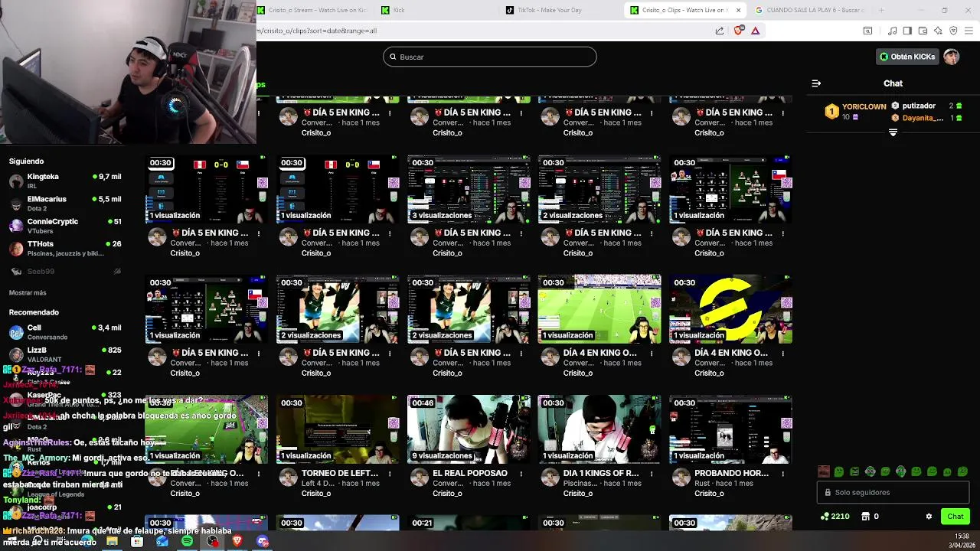
Task: Collapse the chat panel with arrow icon
Action: tap(816, 83)
